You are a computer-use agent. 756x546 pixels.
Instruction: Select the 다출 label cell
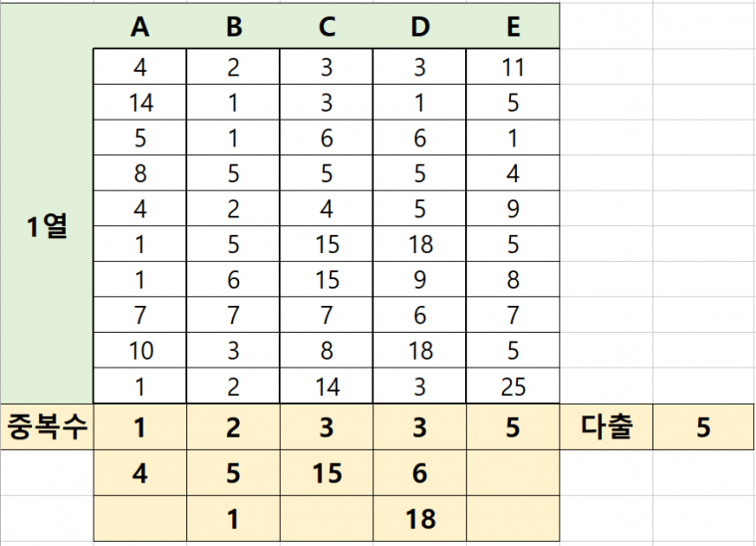tap(607, 427)
